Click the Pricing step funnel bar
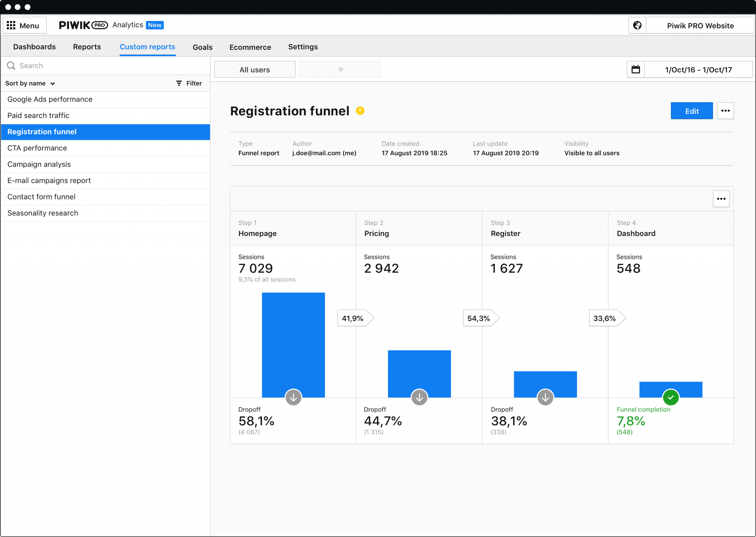Screen dimensions: 756x537 click(x=419, y=373)
